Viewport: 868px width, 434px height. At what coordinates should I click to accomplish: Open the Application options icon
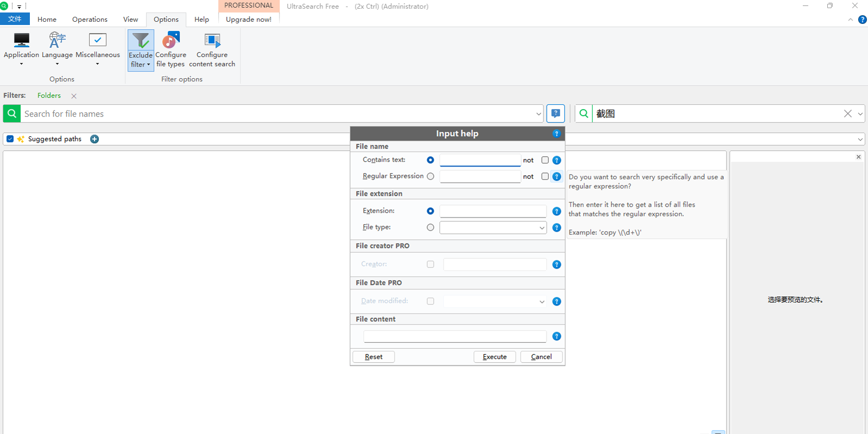21,41
